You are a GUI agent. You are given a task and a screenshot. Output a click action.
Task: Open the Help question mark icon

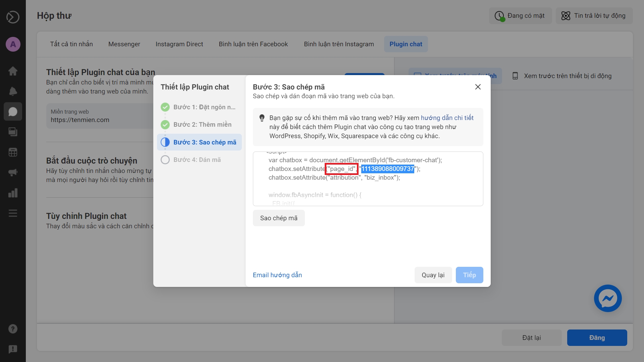tap(13, 329)
